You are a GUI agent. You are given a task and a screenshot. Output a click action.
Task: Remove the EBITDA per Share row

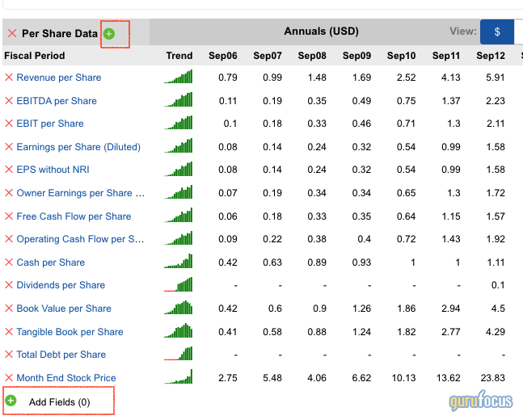point(9,101)
